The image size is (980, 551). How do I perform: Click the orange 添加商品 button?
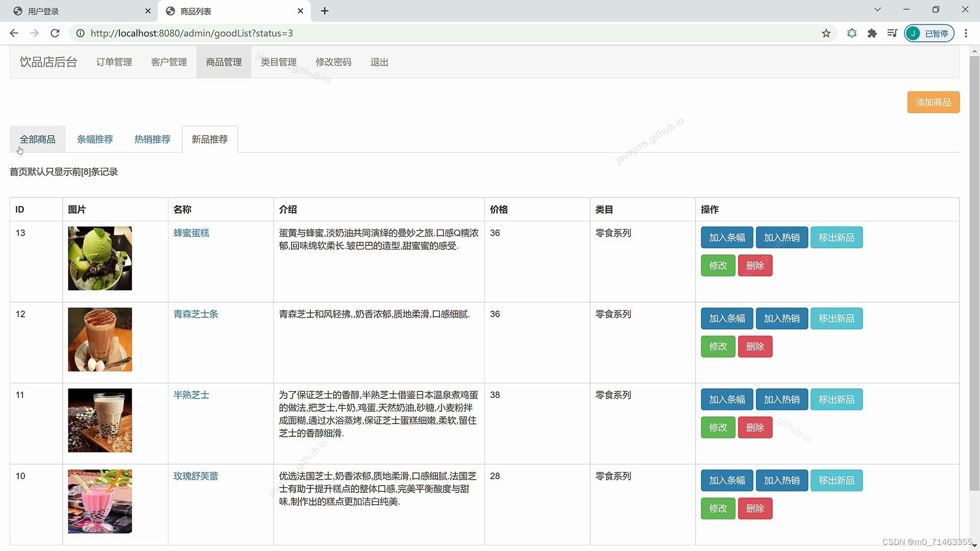click(x=933, y=102)
